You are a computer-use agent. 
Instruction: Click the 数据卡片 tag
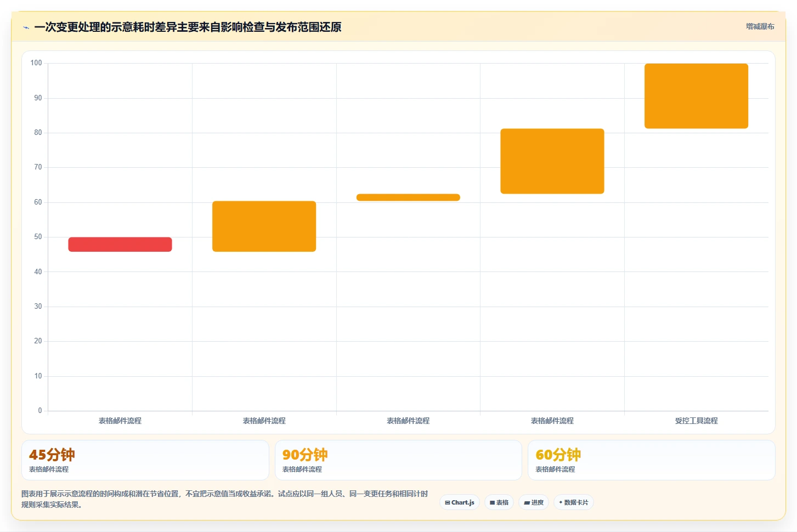pyautogui.click(x=574, y=502)
